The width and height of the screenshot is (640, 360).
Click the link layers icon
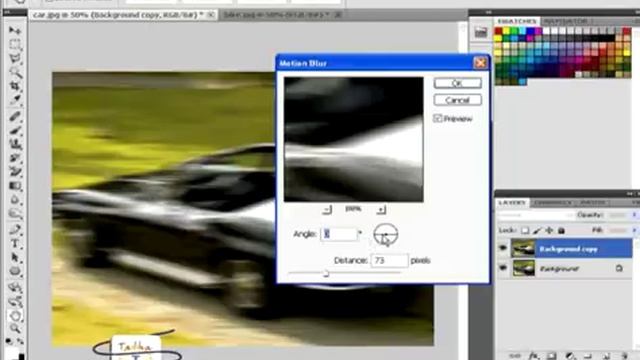click(x=515, y=356)
